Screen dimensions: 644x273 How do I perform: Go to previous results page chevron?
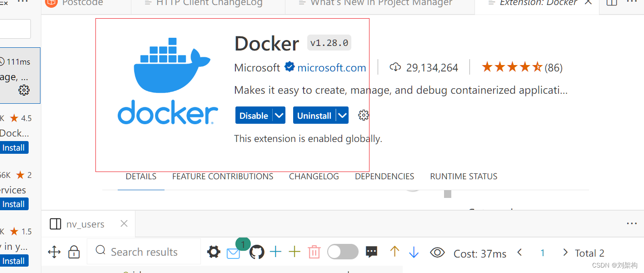520,252
